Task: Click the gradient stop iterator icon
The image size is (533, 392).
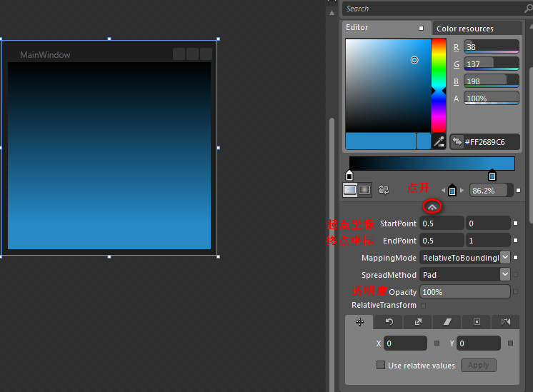Action: (452, 190)
